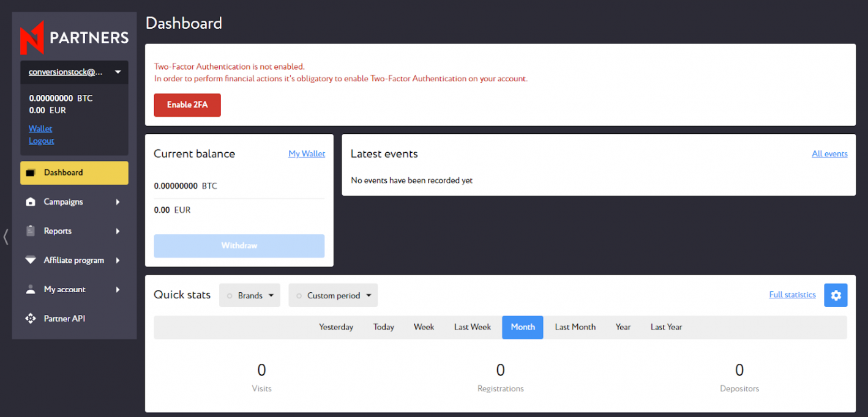Open the Affiliate program menu item
868x417 pixels.
pyautogui.click(x=74, y=260)
